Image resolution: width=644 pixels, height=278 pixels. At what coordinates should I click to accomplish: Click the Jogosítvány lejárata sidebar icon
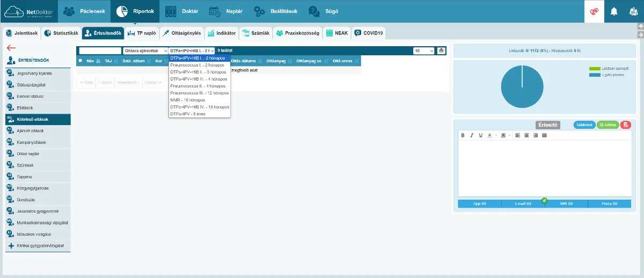pos(10,72)
